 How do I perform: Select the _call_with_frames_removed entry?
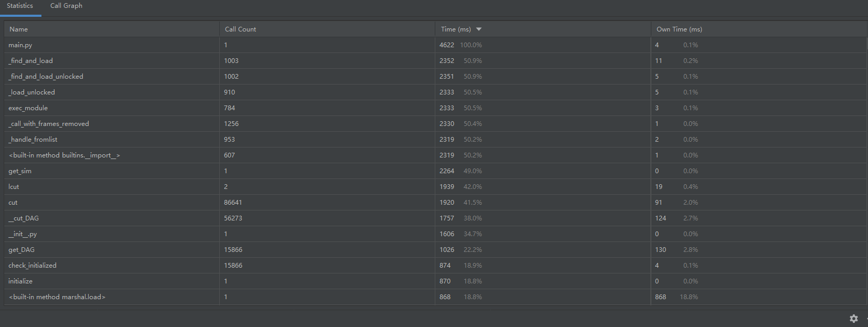(x=49, y=124)
